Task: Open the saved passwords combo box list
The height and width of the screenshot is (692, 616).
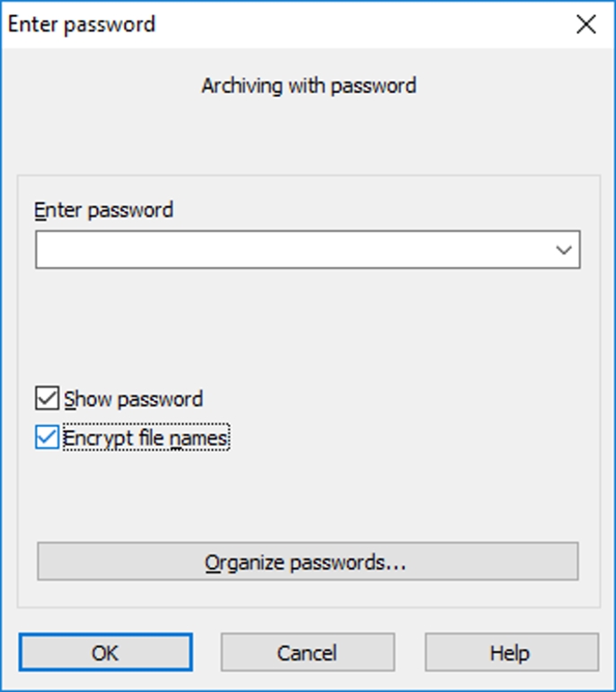Action: point(564,250)
